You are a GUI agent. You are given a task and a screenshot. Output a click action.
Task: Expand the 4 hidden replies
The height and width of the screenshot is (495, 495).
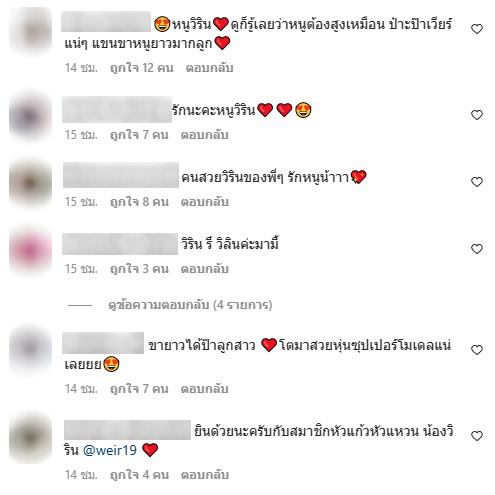tap(190, 305)
